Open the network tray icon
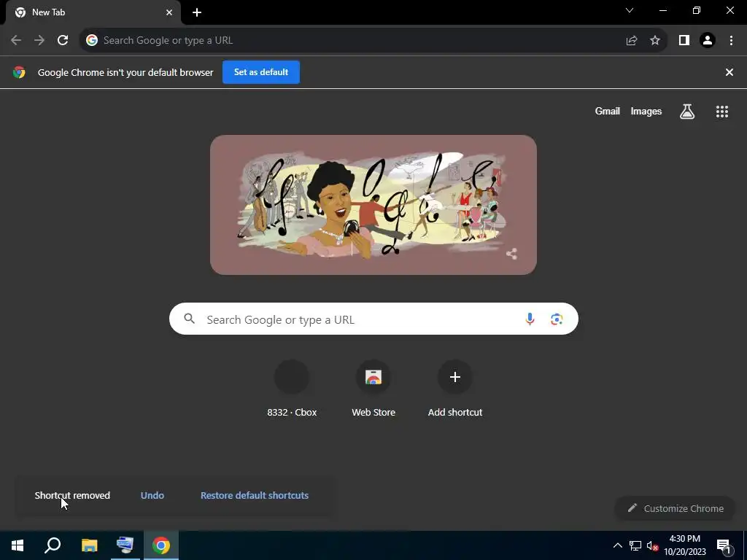 click(x=635, y=545)
